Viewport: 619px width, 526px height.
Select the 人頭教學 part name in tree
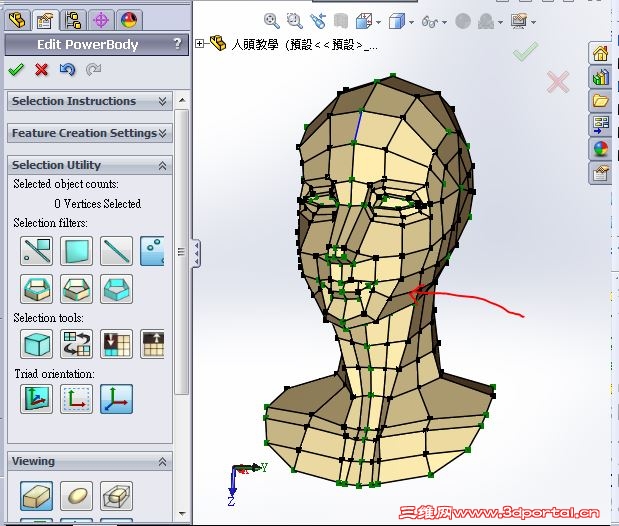coord(255,45)
